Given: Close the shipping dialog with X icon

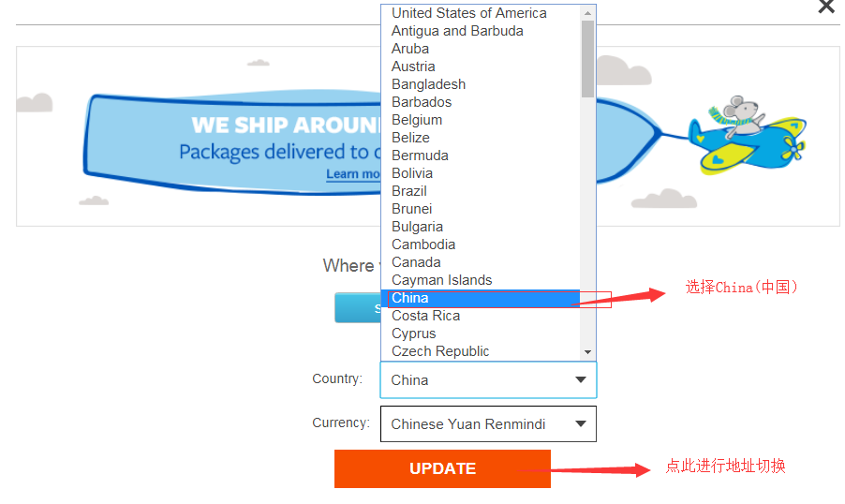Looking at the screenshot, I should (x=825, y=7).
